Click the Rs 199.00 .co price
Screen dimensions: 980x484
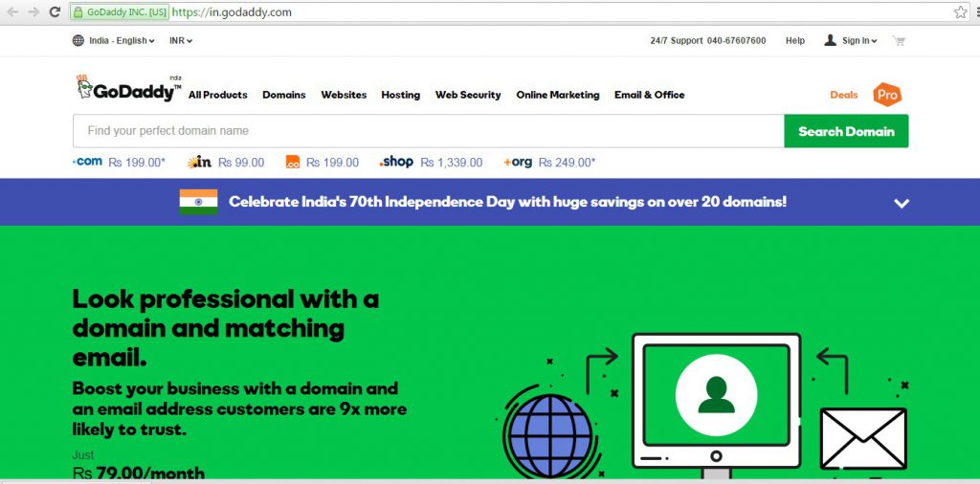pos(332,163)
